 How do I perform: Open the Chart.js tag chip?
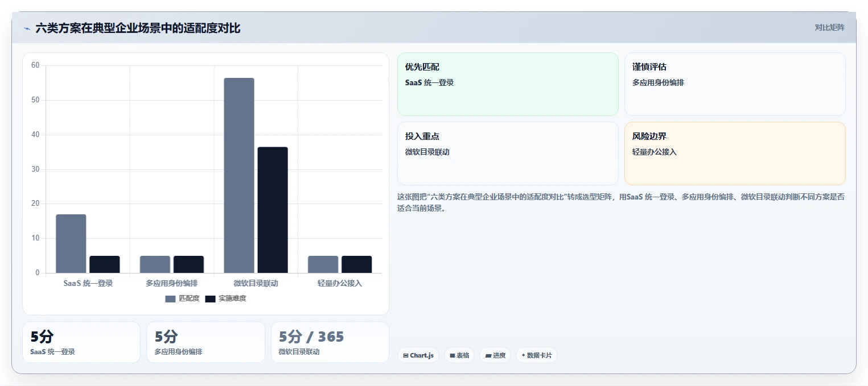pos(418,355)
